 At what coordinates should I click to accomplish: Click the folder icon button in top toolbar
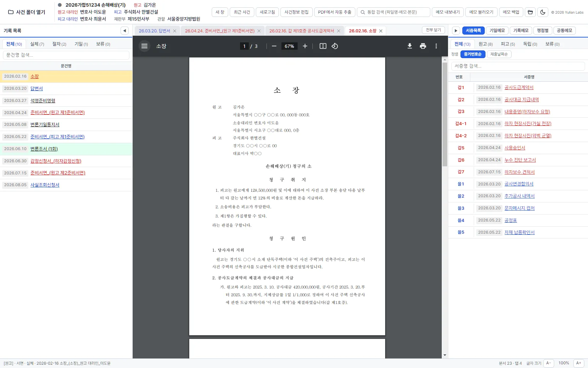530,12
